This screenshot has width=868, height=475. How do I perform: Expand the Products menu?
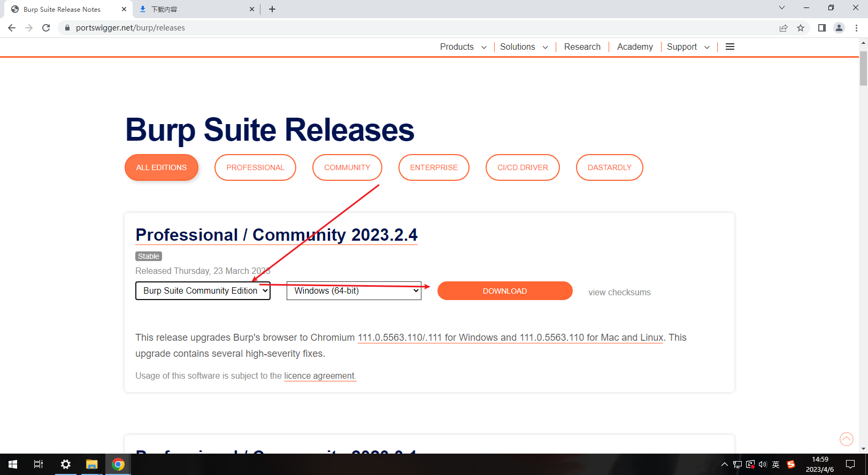[x=463, y=47]
